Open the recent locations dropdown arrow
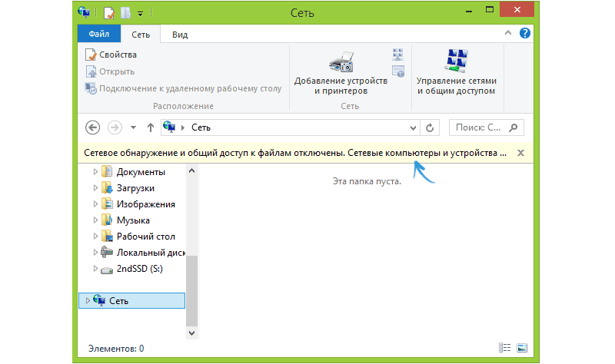This screenshot has width=615, height=364. 133,127
